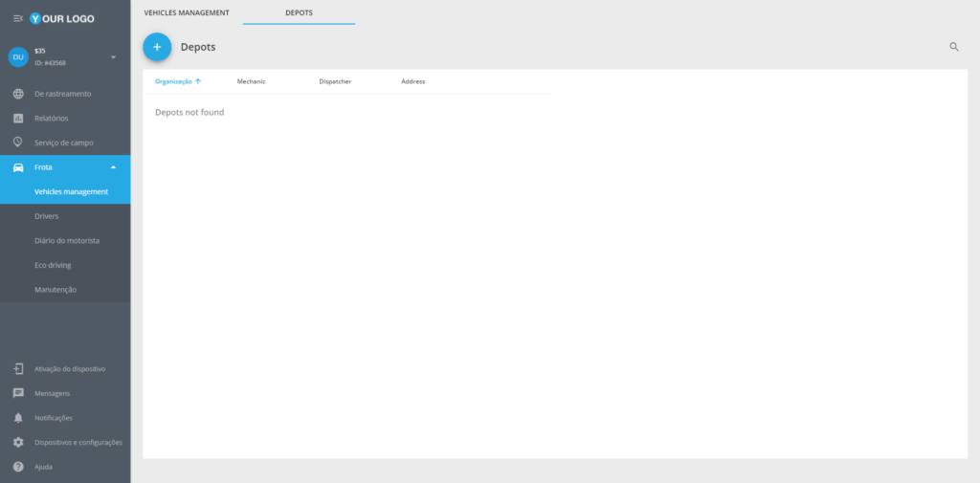Open De rastreamento globe icon
980x483 pixels.
tap(18, 94)
